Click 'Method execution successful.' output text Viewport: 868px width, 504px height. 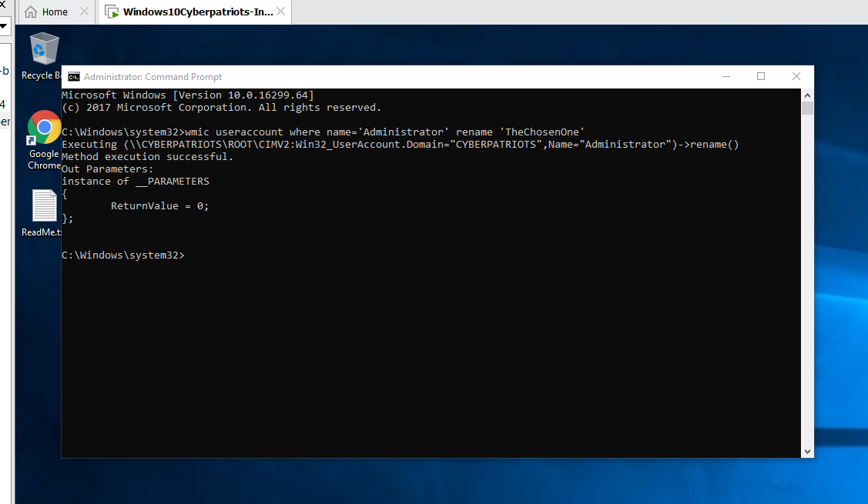click(x=147, y=156)
